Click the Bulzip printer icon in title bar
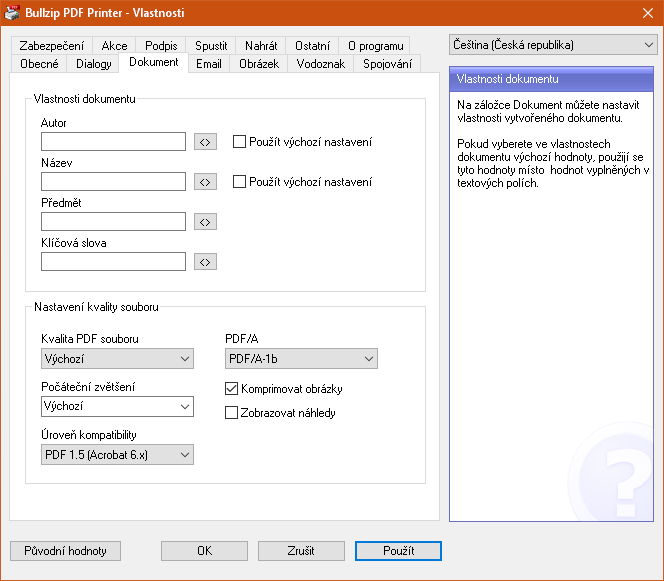The height and width of the screenshot is (581, 664). [11, 13]
